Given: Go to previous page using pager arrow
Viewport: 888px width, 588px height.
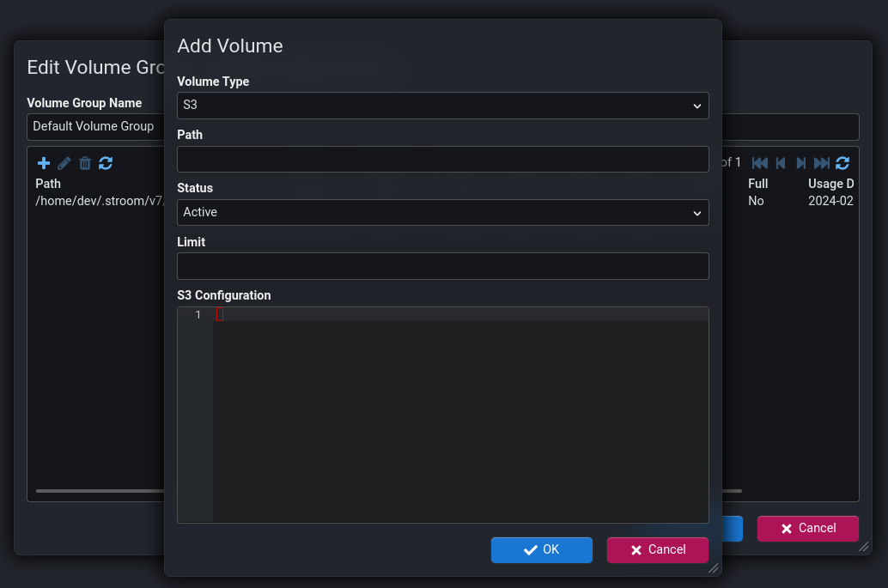Looking at the screenshot, I should tap(781, 163).
